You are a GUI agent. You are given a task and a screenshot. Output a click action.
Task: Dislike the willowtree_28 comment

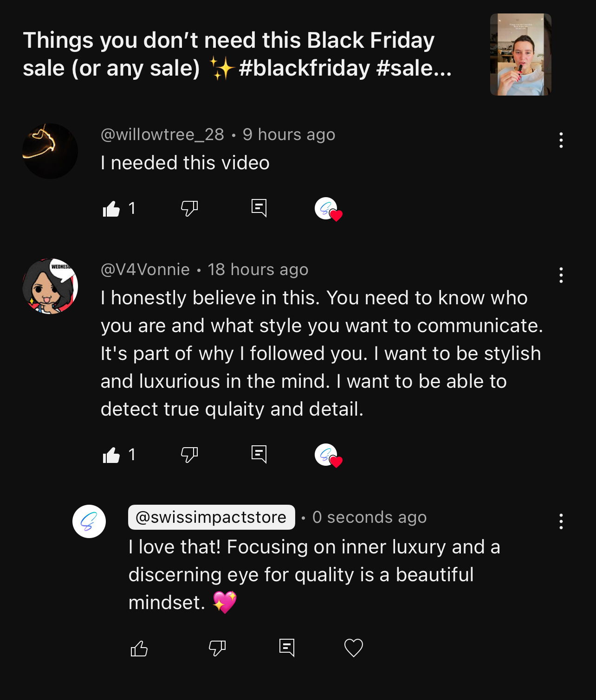point(189,209)
